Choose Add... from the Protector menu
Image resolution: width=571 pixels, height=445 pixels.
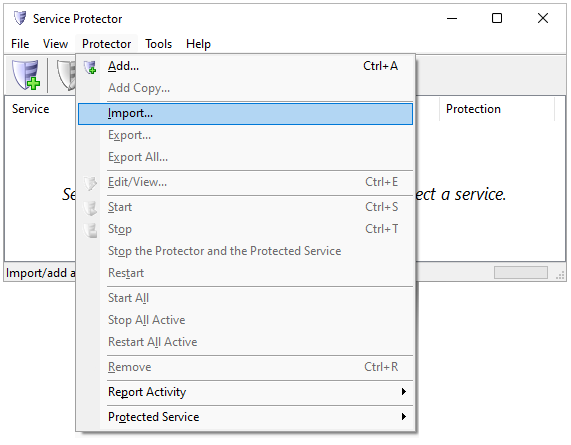pyautogui.click(x=245, y=66)
